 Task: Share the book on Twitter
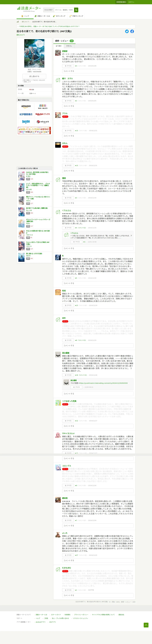[127, 31]
